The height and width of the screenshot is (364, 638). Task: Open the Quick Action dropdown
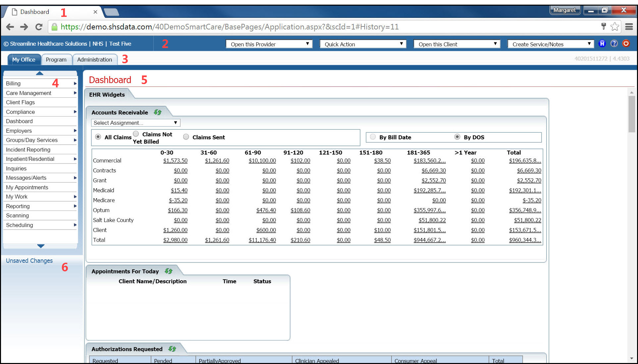[363, 44]
